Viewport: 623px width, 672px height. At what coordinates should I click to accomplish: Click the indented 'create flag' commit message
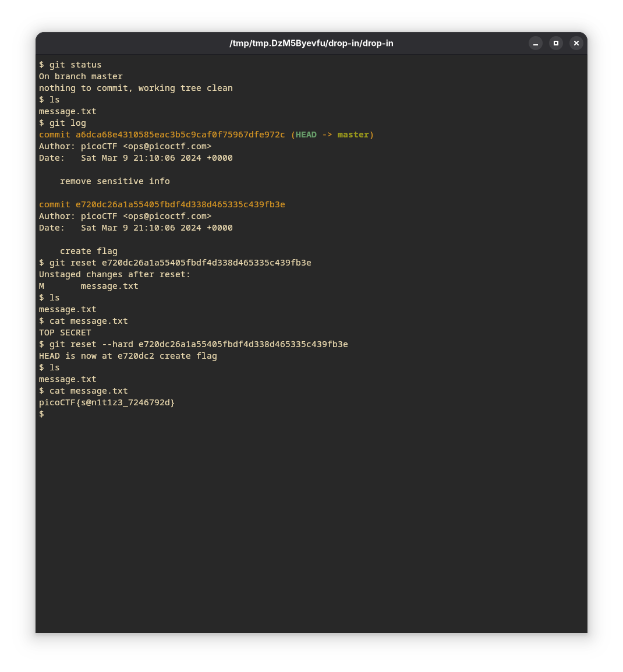point(89,251)
